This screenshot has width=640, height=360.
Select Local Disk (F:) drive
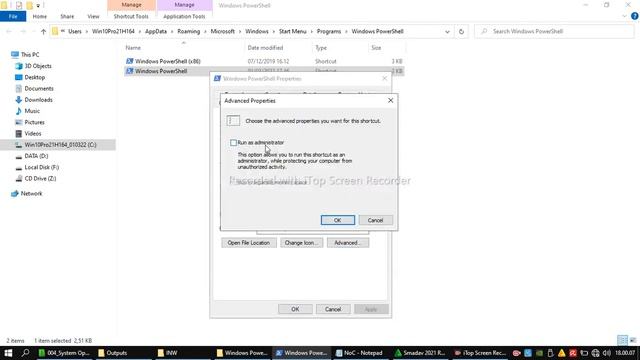[41, 167]
